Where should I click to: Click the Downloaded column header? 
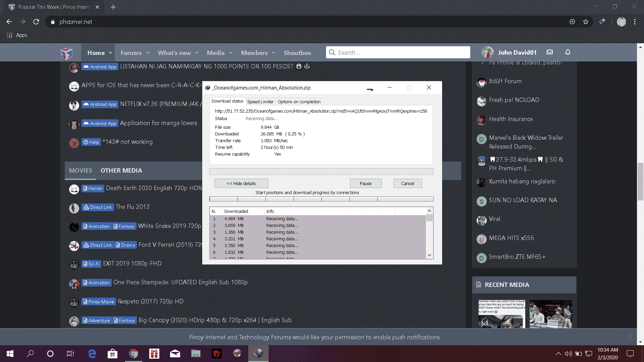[x=243, y=211]
